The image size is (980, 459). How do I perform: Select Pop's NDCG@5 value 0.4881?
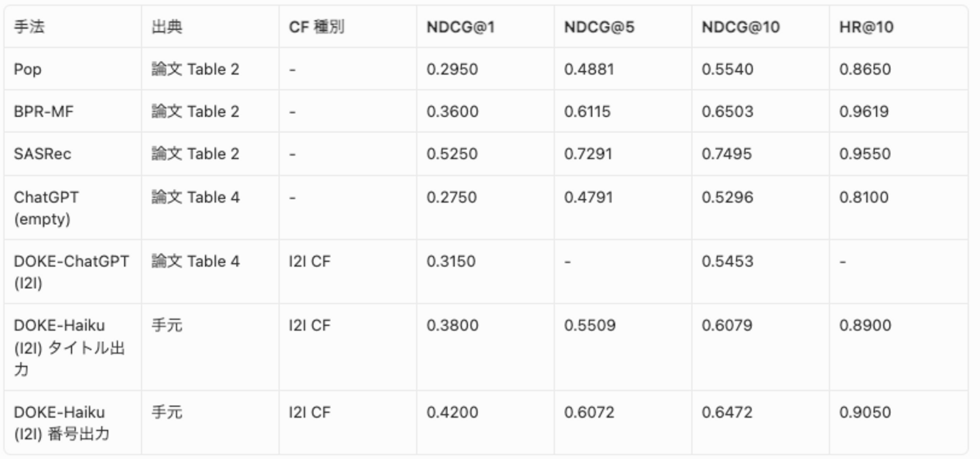pyautogui.click(x=589, y=69)
